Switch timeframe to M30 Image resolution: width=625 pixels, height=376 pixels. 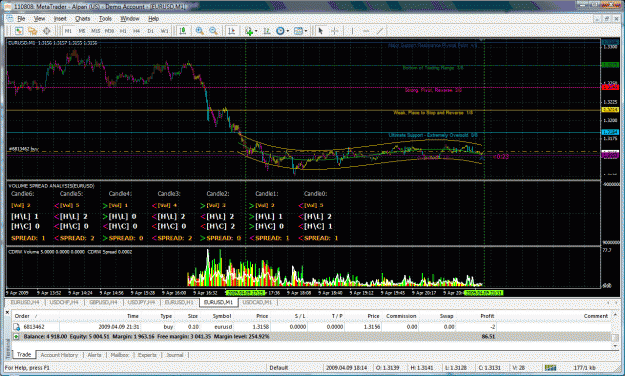[x=110, y=31]
